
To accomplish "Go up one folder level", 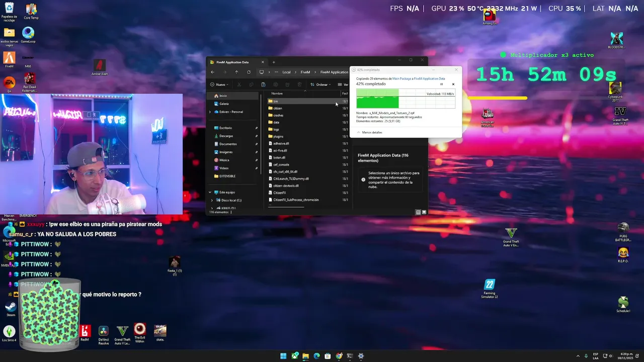I will click(x=236, y=72).
